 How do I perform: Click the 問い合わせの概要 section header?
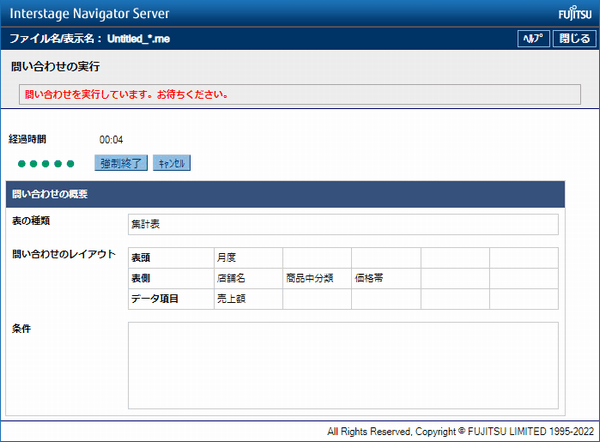(x=285, y=194)
